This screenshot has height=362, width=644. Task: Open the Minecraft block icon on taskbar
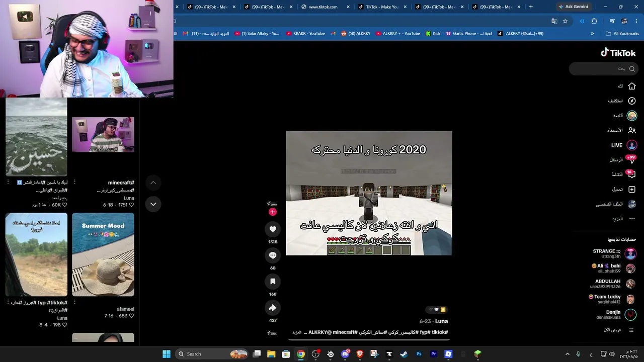click(x=477, y=354)
